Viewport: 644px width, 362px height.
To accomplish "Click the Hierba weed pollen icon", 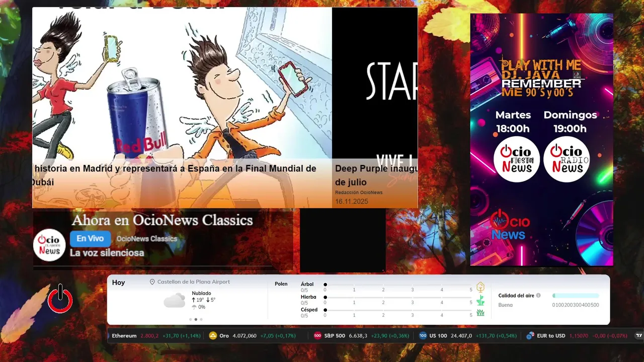I will click(480, 300).
